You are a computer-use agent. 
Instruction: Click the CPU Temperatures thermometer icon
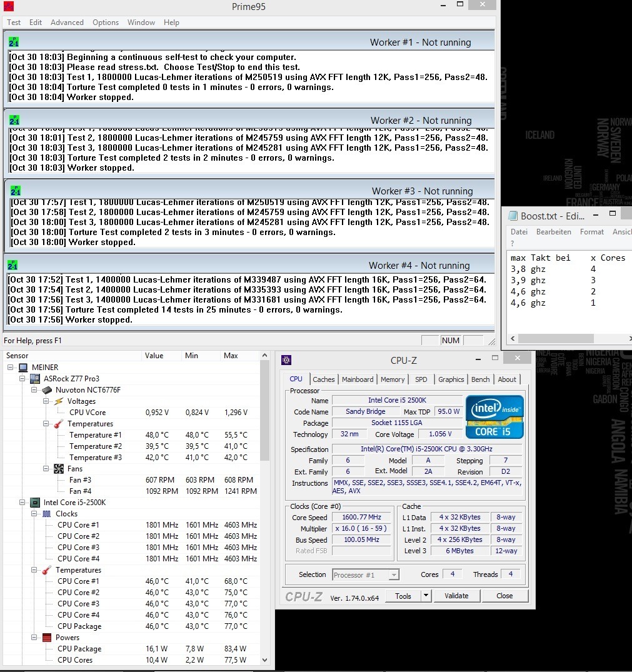[47, 570]
